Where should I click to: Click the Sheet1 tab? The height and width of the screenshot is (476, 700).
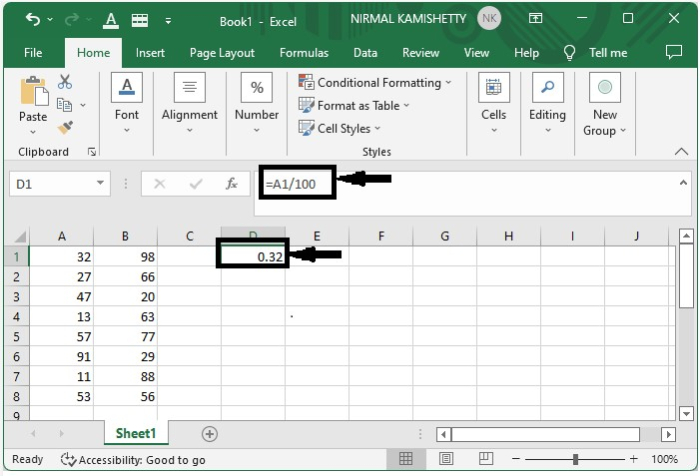[x=136, y=433]
